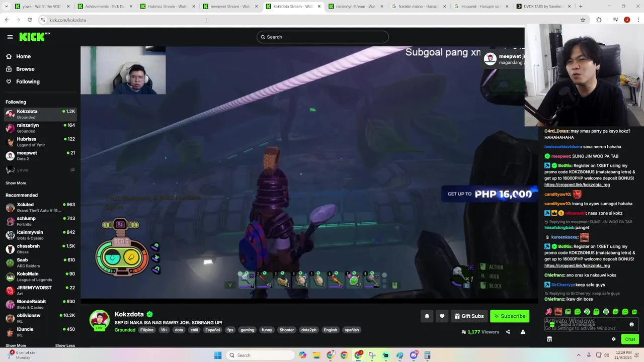The height and width of the screenshot is (362, 644).
Task: Click the report warning triangle icon
Action: point(523,332)
